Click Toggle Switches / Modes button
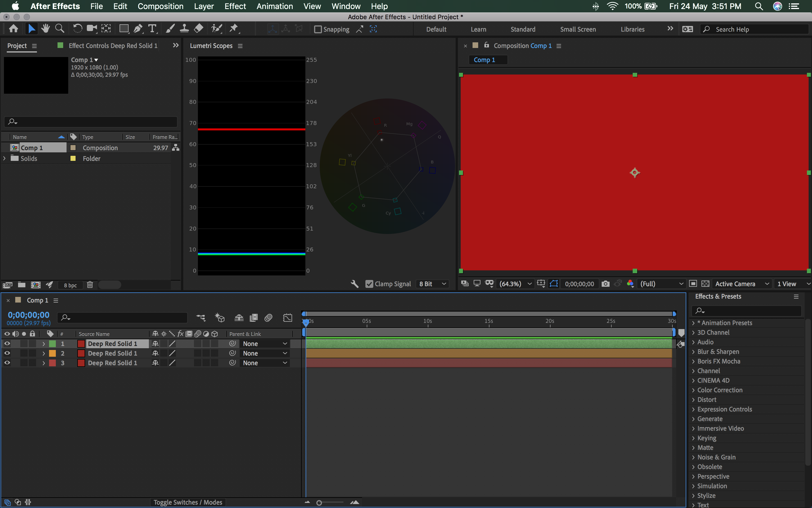The image size is (812, 508). 188,502
